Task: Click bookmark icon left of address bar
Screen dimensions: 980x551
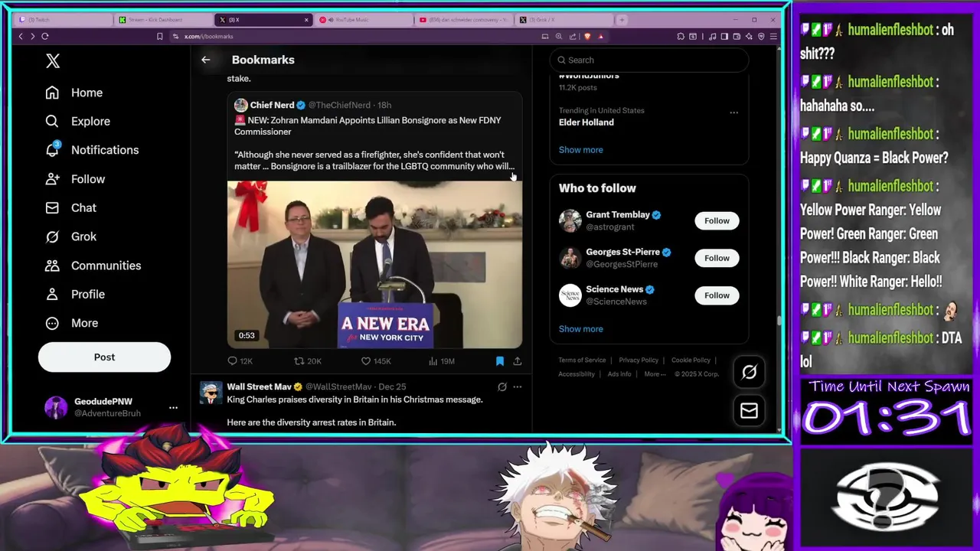Action: click(159, 36)
